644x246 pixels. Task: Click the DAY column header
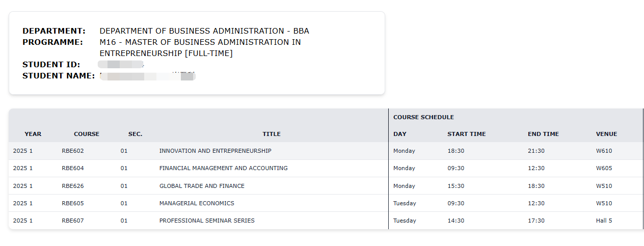tap(399, 134)
